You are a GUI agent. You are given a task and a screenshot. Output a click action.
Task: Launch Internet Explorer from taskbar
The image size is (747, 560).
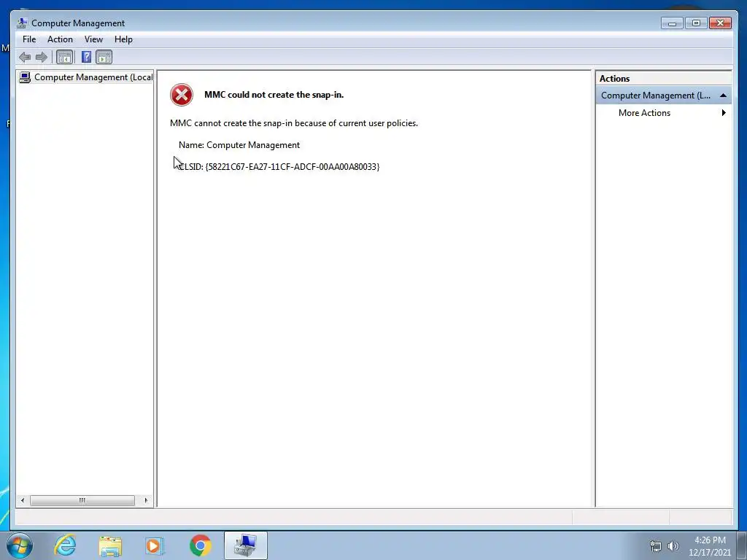(x=65, y=545)
